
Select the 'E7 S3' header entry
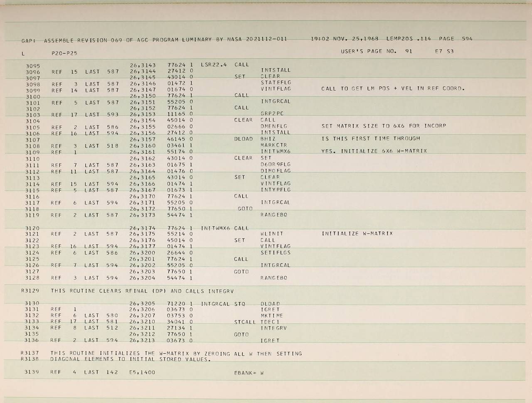click(x=444, y=52)
